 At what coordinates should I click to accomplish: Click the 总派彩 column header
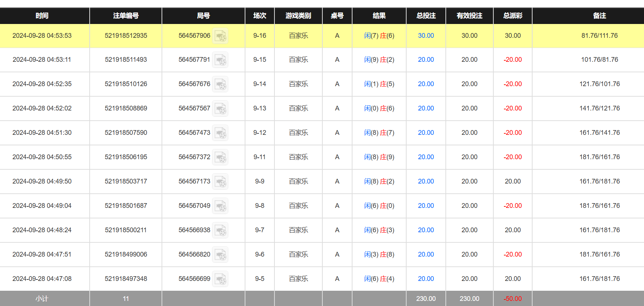pos(513,16)
